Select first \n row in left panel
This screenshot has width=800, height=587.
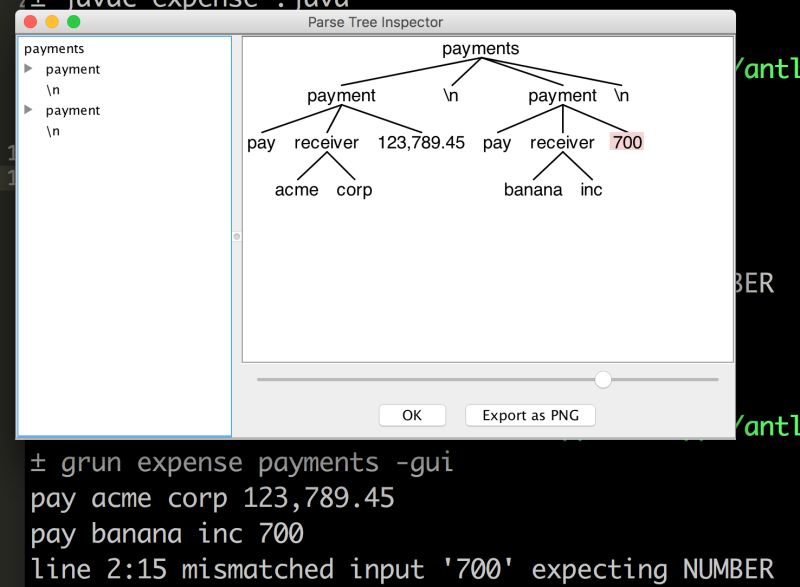53,90
